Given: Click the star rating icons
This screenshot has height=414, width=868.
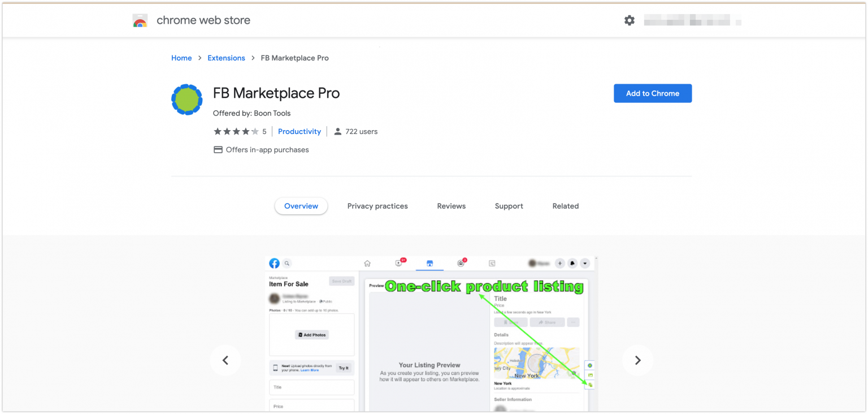Looking at the screenshot, I should click(x=236, y=131).
